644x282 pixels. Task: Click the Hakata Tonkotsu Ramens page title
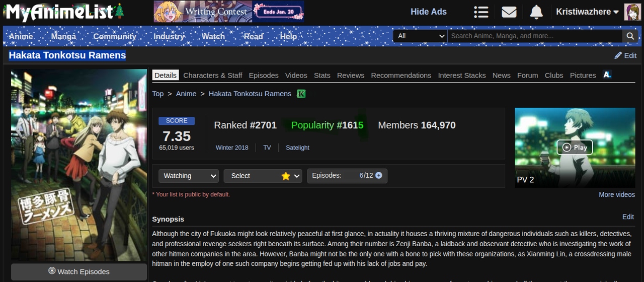(67, 55)
